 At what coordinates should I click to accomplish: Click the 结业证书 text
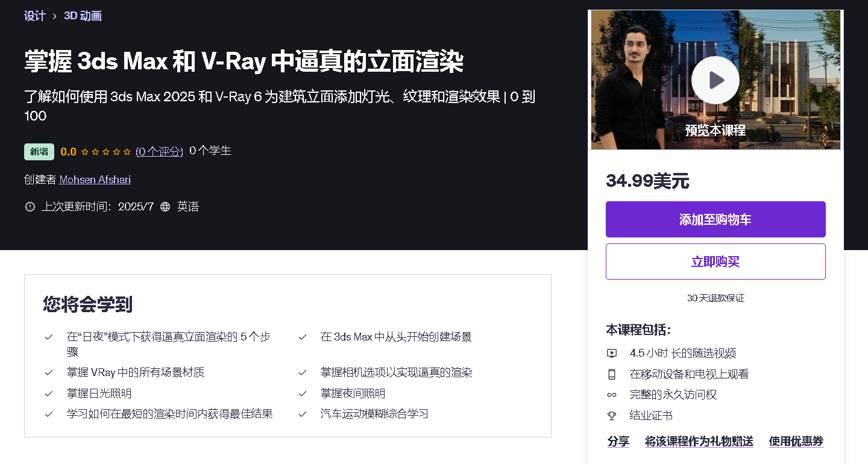coord(651,416)
